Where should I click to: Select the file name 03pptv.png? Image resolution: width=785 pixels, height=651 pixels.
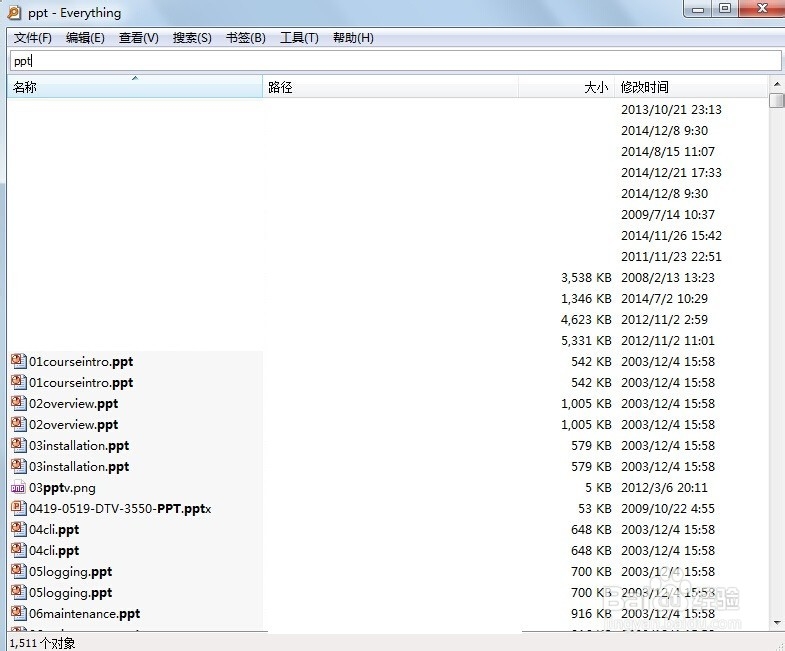pyautogui.click(x=62, y=488)
